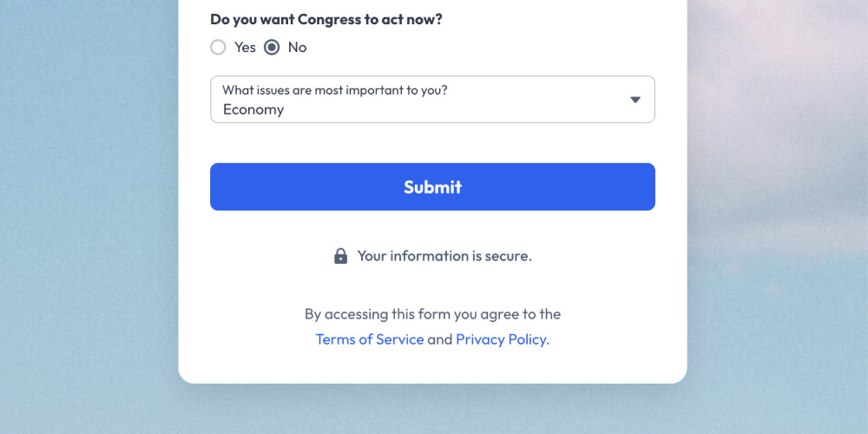Select the "No" radio button
Viewport: 868px width, 434px height.
pyautogui.click(x=272, y=47)
